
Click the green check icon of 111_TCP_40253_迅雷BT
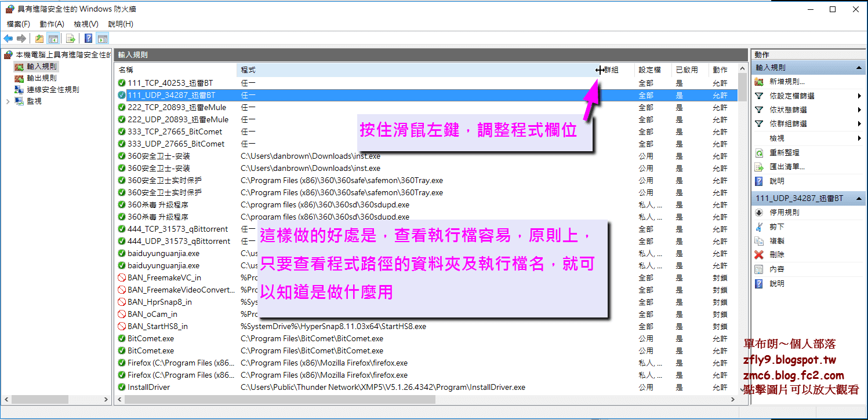tap(122, 83)
